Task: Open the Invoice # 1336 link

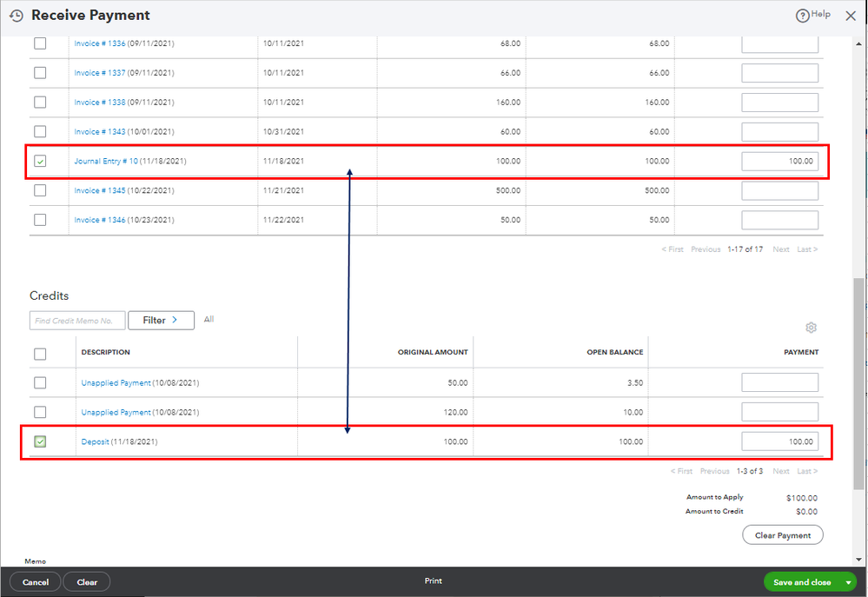Action: coord(100,43)
